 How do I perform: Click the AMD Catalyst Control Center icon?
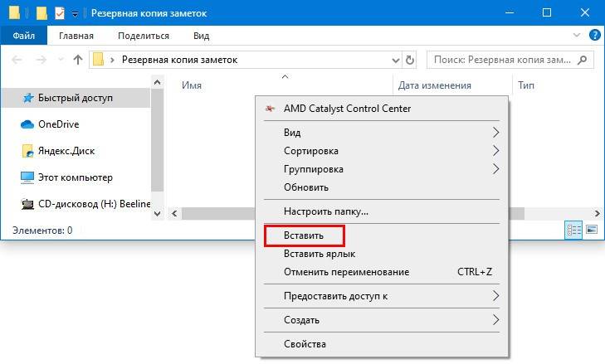(x=269, y=109)
